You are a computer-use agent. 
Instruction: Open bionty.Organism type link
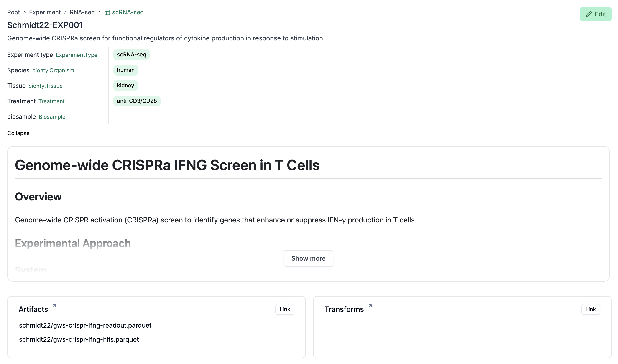click(x=53, y=70)
